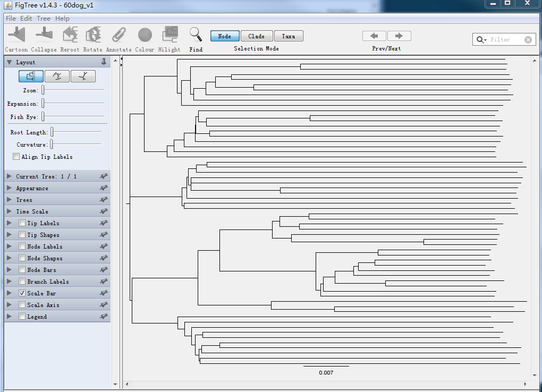The image size is (542, 392).
Task: Pin the Trees panel
Action: coord(104,200)
